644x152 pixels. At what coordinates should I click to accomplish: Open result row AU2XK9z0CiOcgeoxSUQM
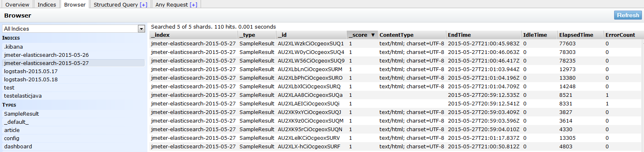(x=395, y=121)
